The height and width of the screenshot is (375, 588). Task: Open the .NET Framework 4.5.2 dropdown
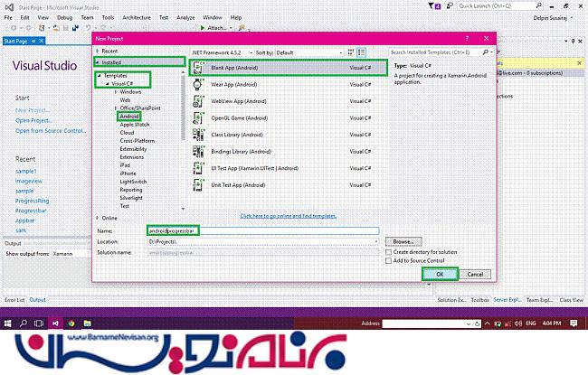click(x=222, y=52)
